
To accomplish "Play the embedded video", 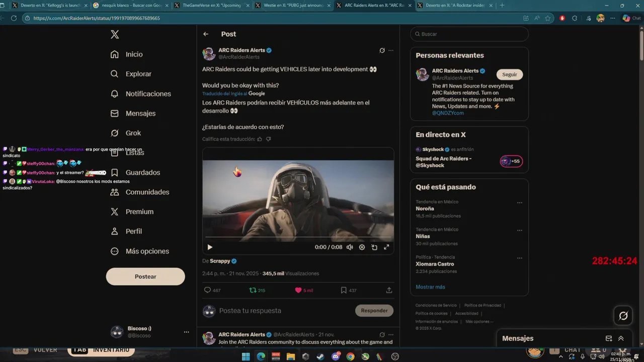I will coord(210,247).
